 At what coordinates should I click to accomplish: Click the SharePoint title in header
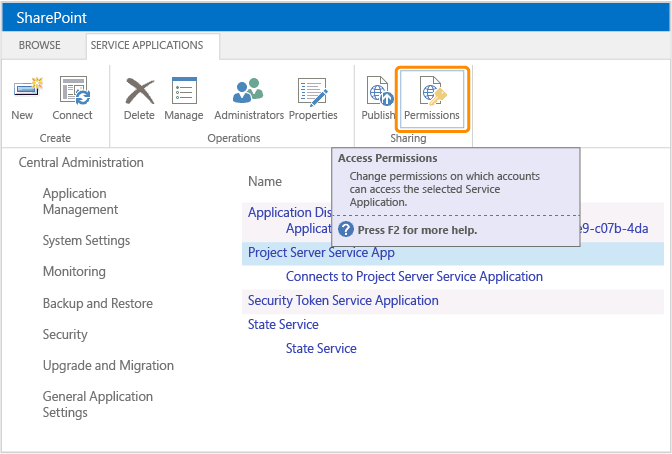[51, 18]
